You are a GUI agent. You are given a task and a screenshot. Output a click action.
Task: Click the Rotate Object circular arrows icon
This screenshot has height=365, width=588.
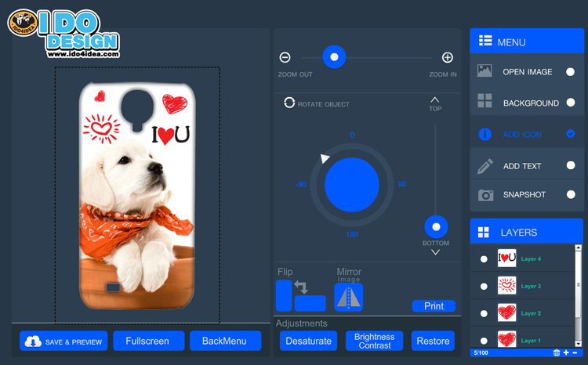coord(289,103)
